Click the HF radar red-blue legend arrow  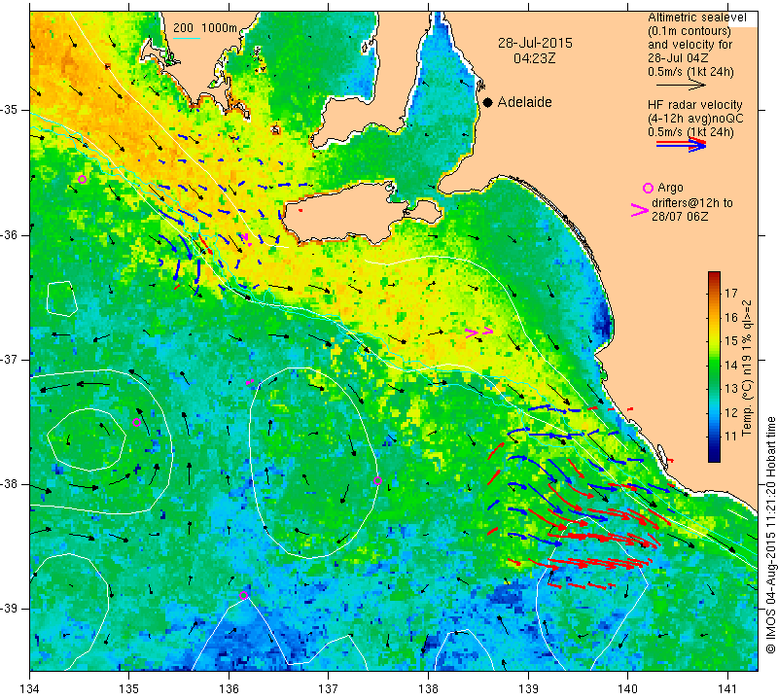point(682,145)
